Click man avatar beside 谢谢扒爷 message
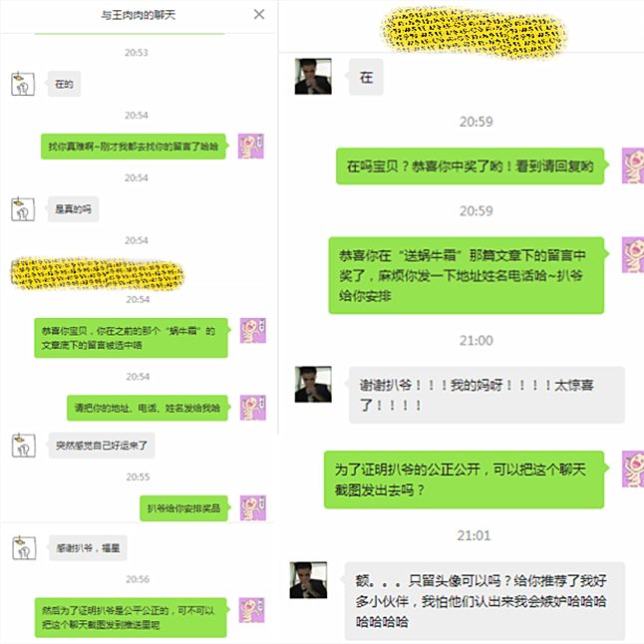644x644 pixels. tap(313, 384)
